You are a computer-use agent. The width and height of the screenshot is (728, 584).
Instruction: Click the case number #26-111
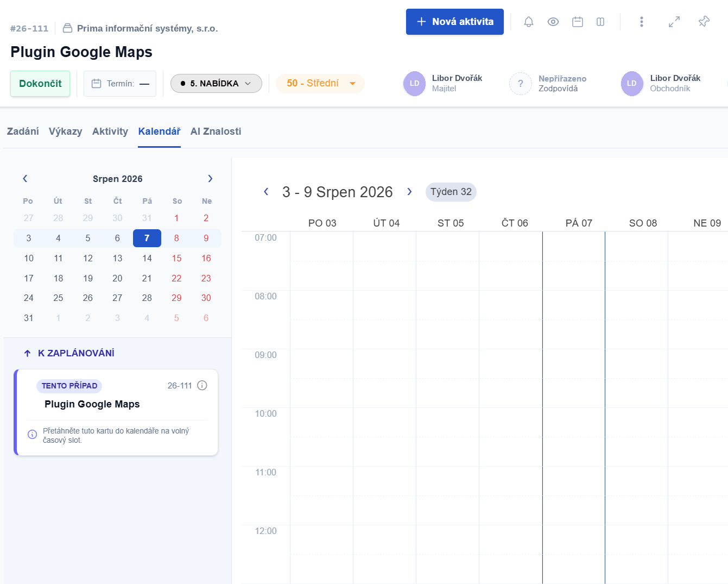pos(29,28)
